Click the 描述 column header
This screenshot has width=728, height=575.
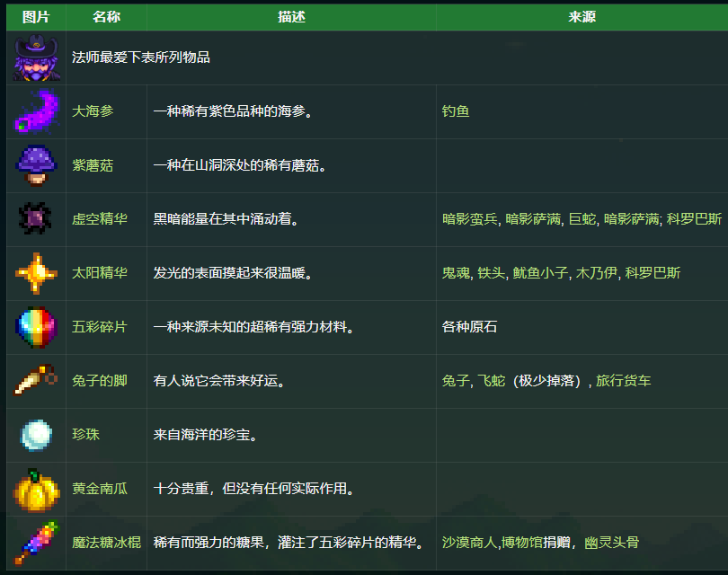(x=291, y=17)
